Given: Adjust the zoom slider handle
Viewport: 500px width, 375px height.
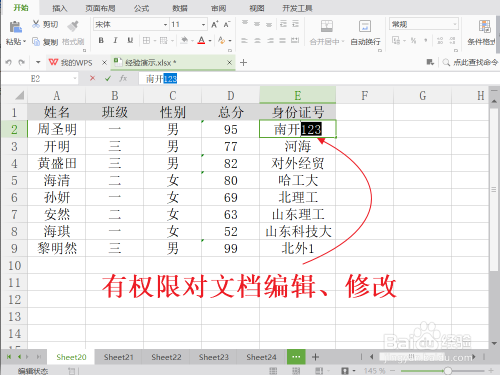Looking at the screenshot, I should (448, 370).
